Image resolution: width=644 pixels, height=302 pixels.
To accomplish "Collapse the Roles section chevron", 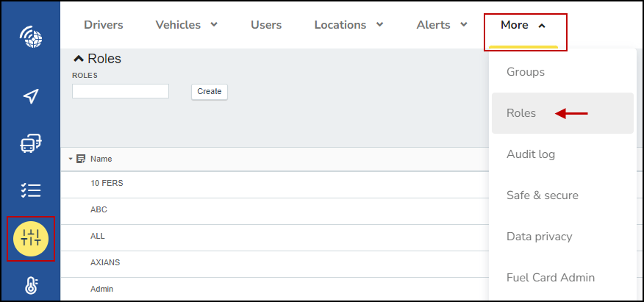I will pyautogui.click(x=79, y=59).
